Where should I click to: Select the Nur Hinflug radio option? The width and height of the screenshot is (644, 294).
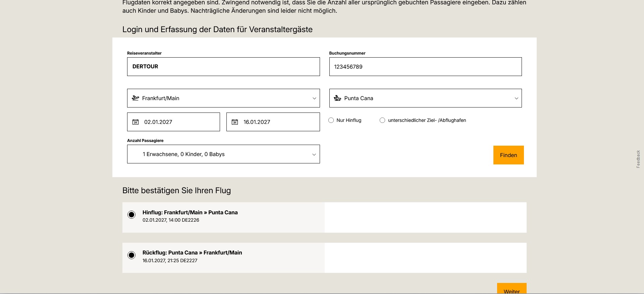331,120
